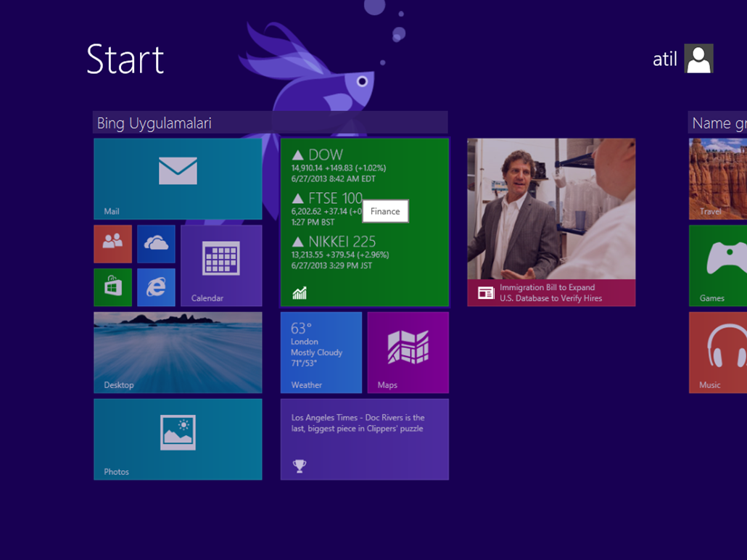Screen dimensions: 747x560
Task: Open the Calendar tile
Action: [221, 265]
